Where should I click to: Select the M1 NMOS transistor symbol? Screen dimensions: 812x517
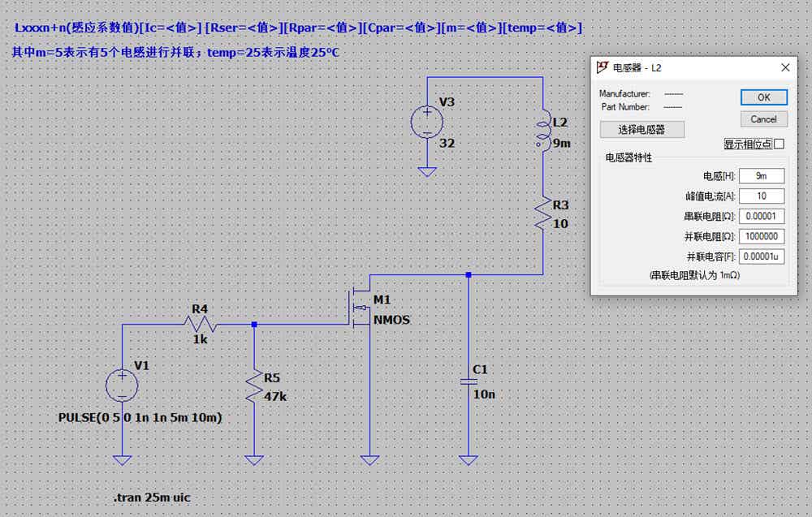[x=361, y=308]
